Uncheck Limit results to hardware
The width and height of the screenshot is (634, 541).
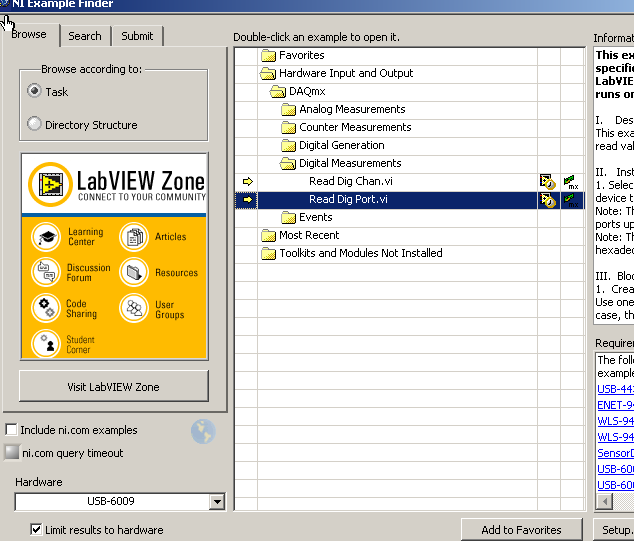point(36,529)
